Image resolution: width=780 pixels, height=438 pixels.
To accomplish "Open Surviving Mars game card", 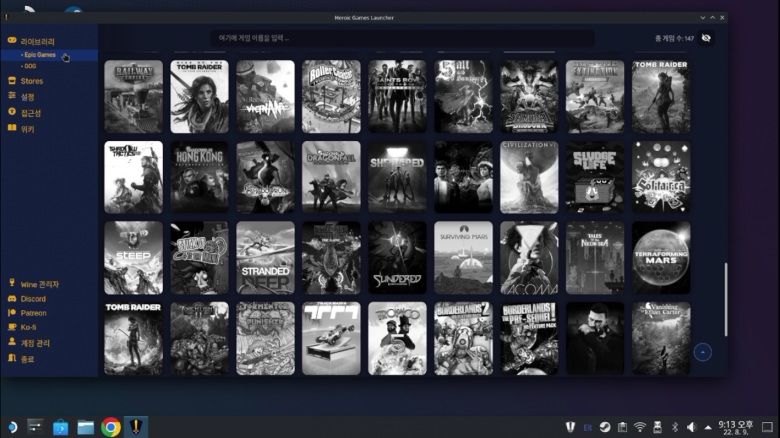I will point(463,258).
